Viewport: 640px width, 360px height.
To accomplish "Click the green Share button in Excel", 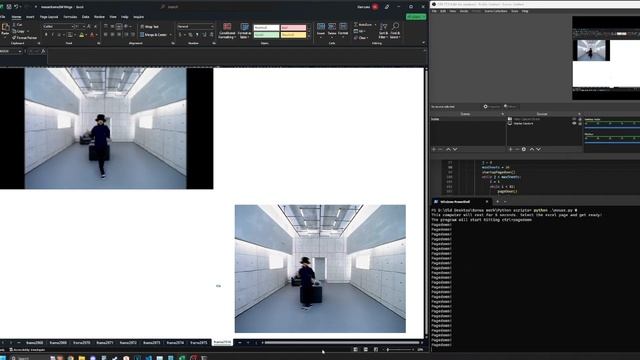I will coord(416,17).
